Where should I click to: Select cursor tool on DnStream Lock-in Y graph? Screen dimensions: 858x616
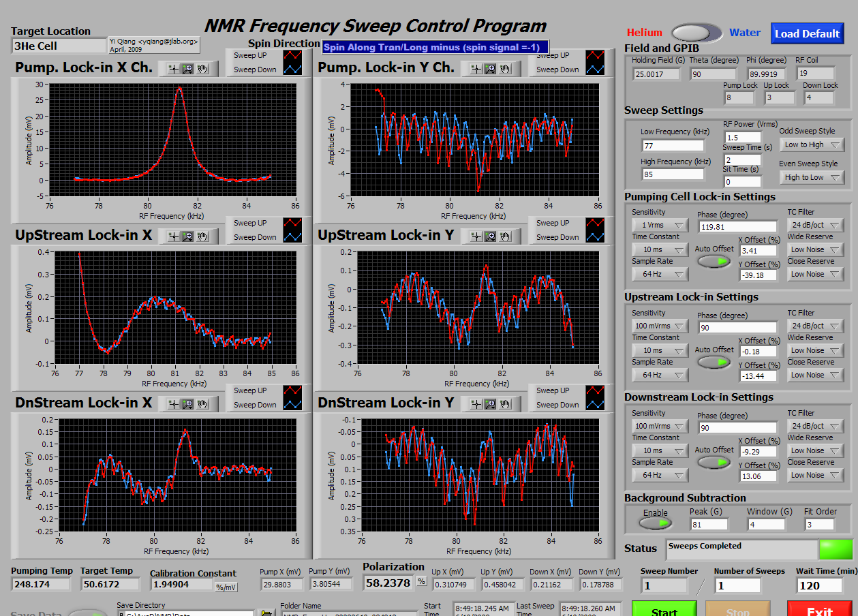click(x=476, y=404)
